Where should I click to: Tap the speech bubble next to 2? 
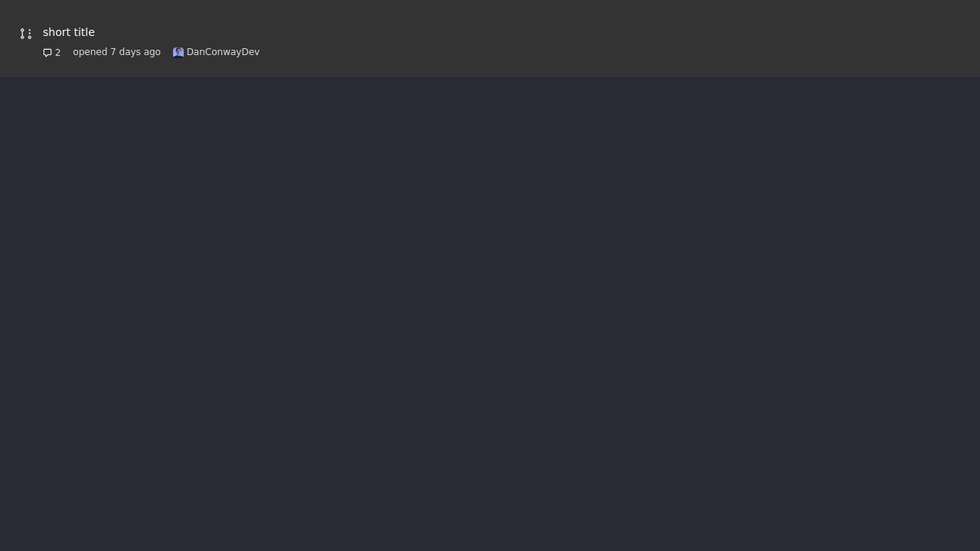coord(47,53)
